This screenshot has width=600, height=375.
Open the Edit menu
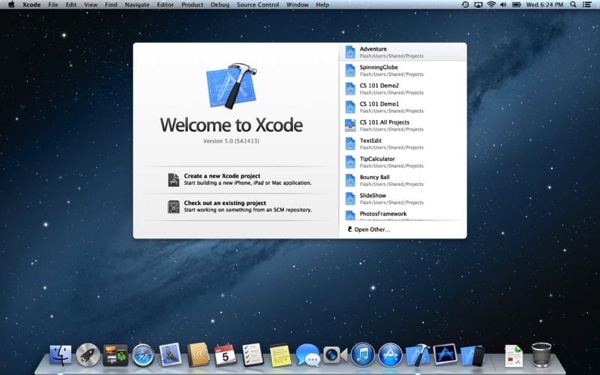click(x=71, y=5)
